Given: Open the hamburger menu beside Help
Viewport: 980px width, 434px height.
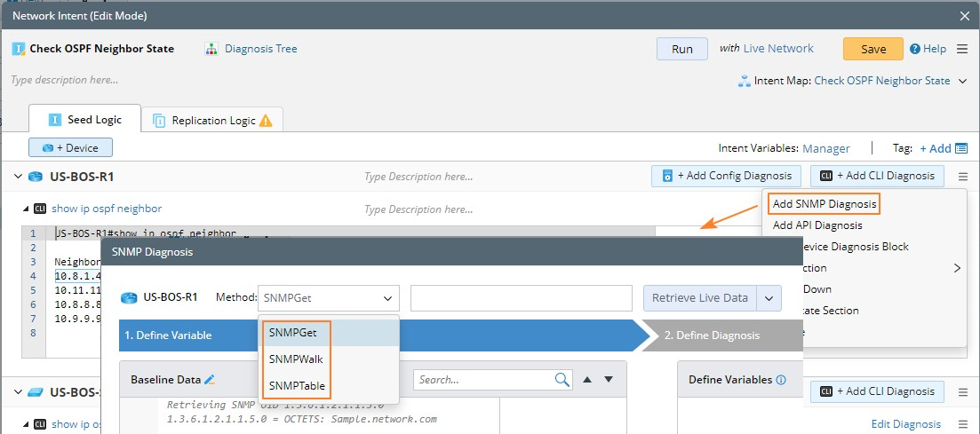Looking at the screenshot, I should click(961, 50).
